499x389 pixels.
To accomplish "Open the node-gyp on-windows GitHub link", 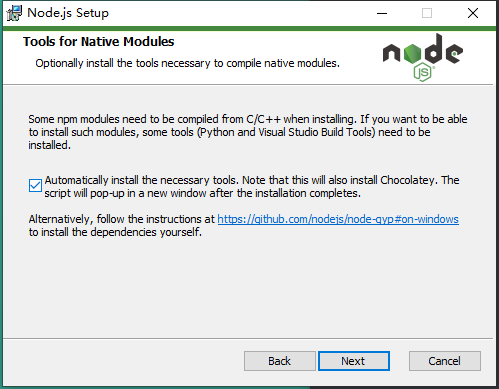I will click(338, 219).
